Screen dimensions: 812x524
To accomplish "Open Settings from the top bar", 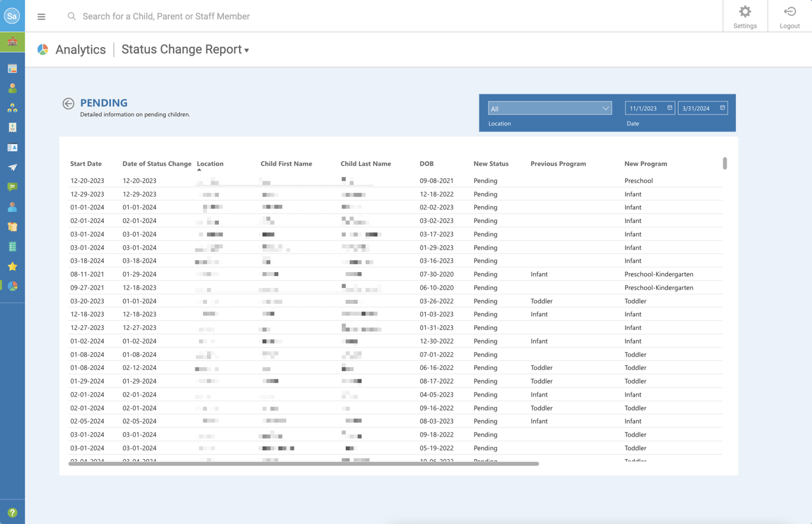I will click(745, 16).
